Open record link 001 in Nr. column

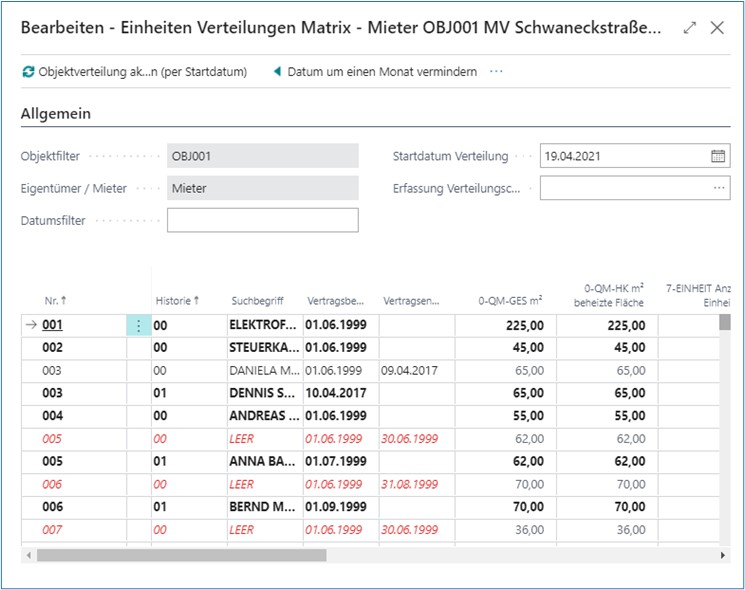pos(52,325)
